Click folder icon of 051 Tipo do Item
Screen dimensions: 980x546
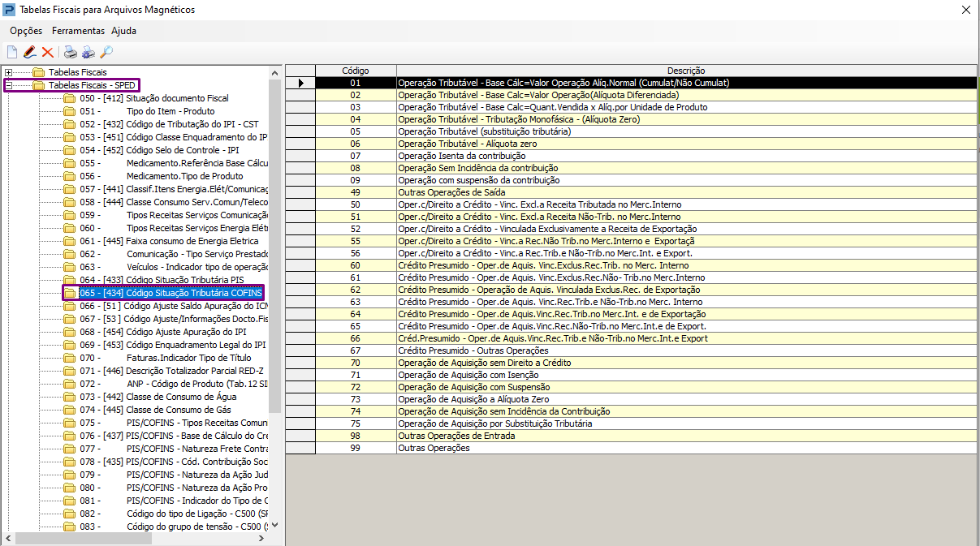70,111
